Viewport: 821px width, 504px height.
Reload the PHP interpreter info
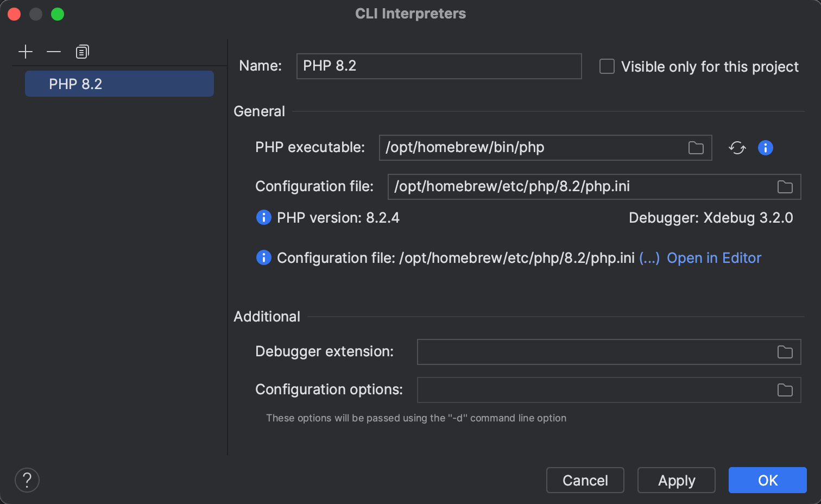(737, 147)
